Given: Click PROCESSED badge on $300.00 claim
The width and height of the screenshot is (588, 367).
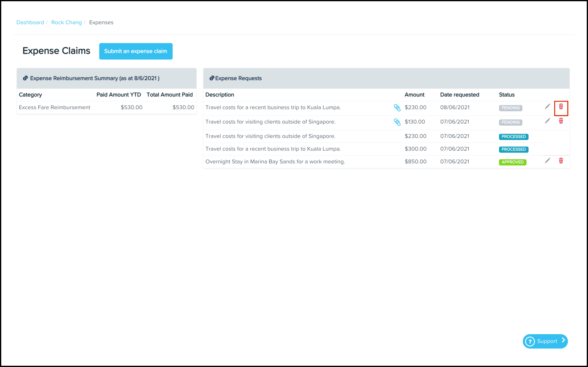Looking at the screenshot, I should coord(514,149).
